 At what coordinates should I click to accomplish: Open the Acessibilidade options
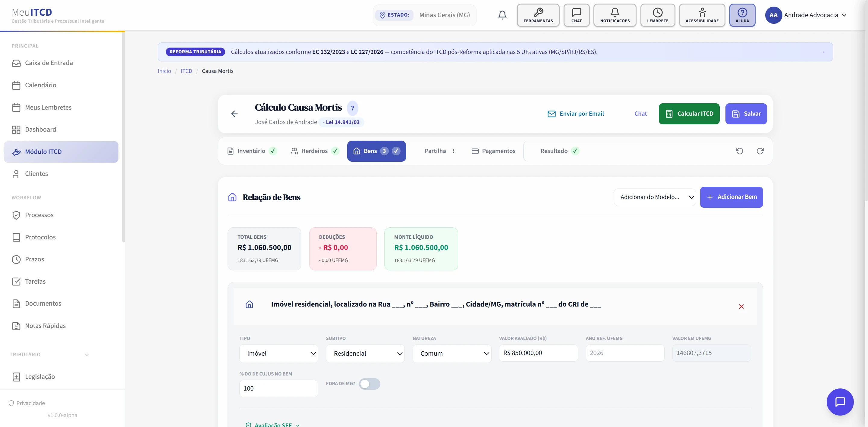(x=702, y=15)
